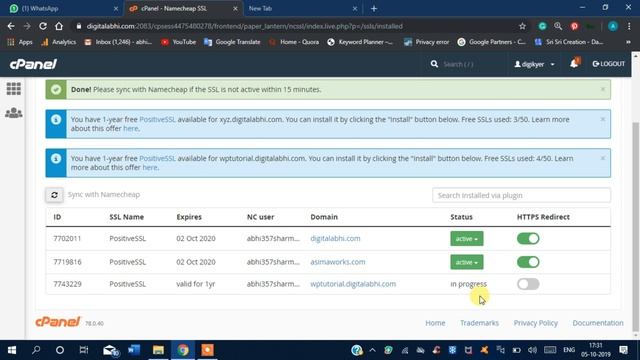Image resolution: width=640 pixels, height=360 pixels.
Task: Toggle HTTPS Redirect for wptutorial.digitalabhi.com
Action: click(528, 284)
